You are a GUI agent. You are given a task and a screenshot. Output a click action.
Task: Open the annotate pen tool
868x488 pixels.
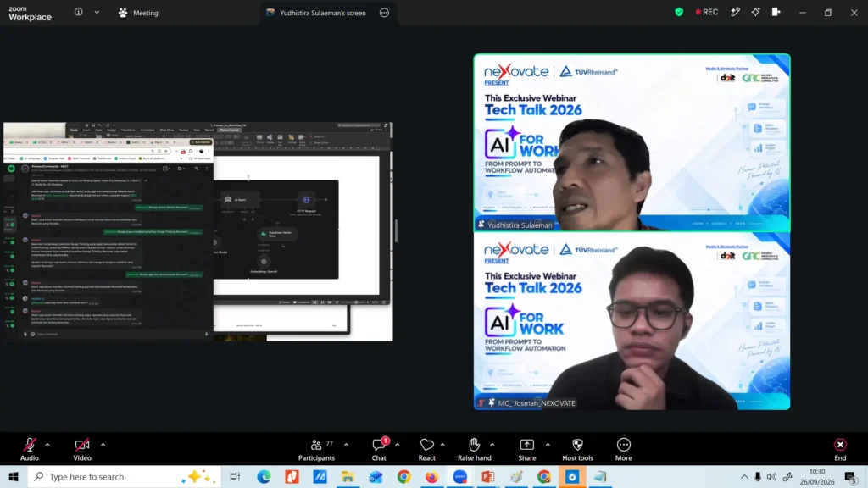735,12
